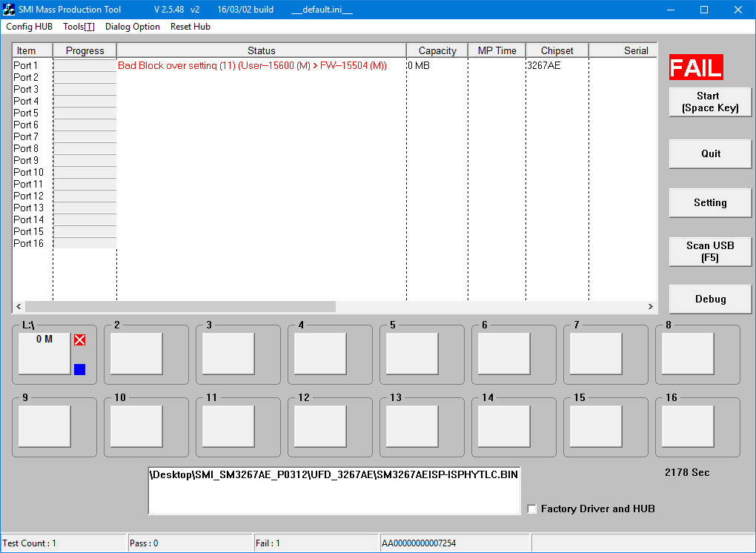Click the red X fail icon in slot L:\
Viewport: 756px width, 553px height.
click(79, 340)
